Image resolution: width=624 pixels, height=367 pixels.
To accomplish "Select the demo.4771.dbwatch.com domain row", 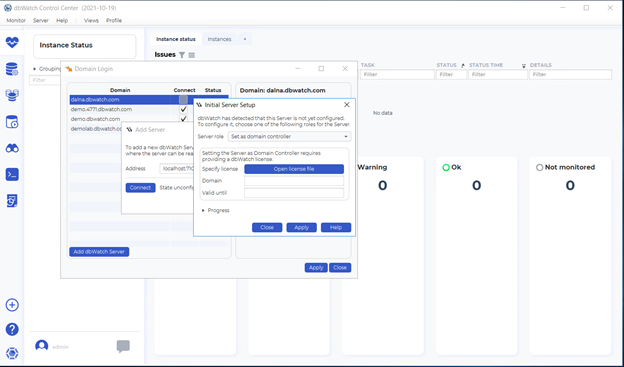I will pyautogui.click(x=131, y=109).
